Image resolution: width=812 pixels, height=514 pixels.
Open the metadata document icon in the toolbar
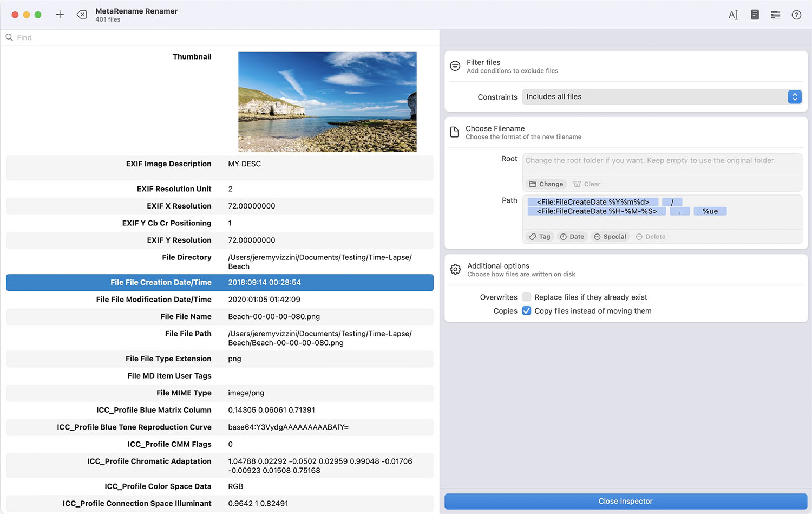click(755, 15)
